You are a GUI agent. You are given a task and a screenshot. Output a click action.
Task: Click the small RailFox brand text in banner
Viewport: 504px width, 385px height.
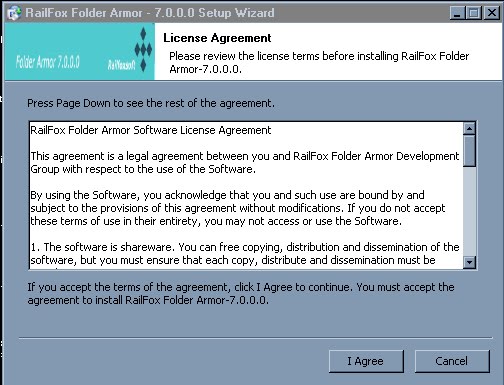pyautogui.click(x=121, y=64)
